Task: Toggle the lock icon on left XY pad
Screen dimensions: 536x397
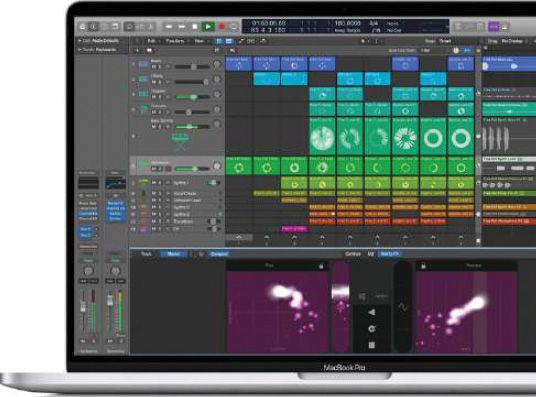Action: [x=321, y=266]
